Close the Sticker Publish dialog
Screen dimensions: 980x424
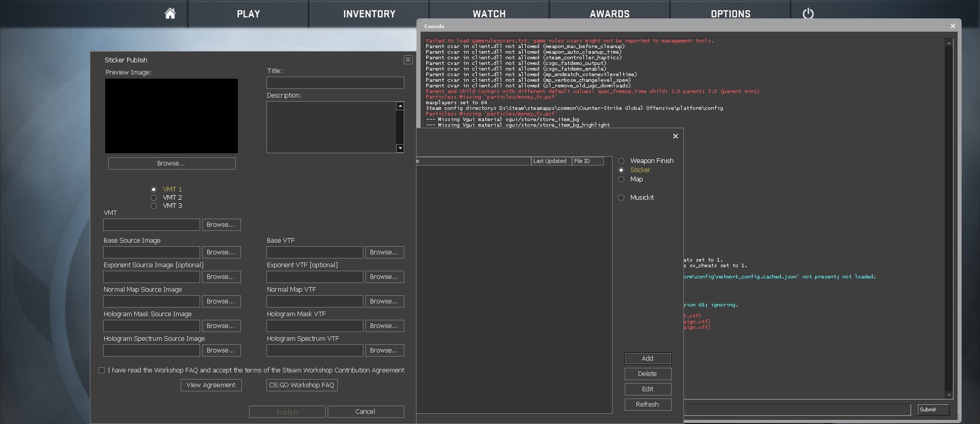click(x=408, y=60)
